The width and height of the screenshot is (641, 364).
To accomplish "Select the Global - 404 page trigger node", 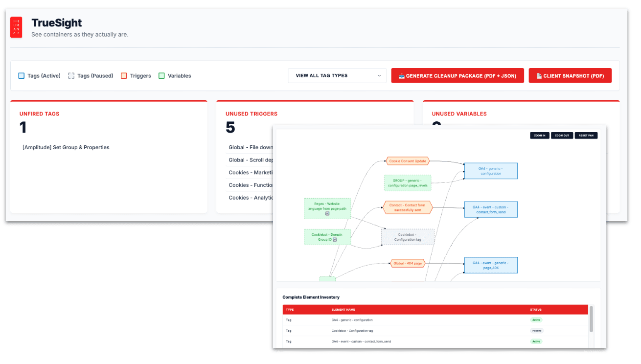I will 408,263.
